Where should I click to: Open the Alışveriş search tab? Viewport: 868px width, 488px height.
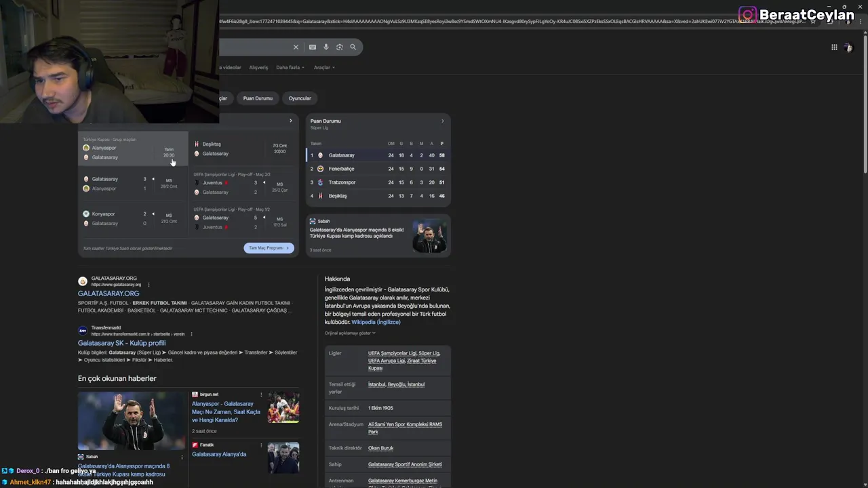point(258,67)
